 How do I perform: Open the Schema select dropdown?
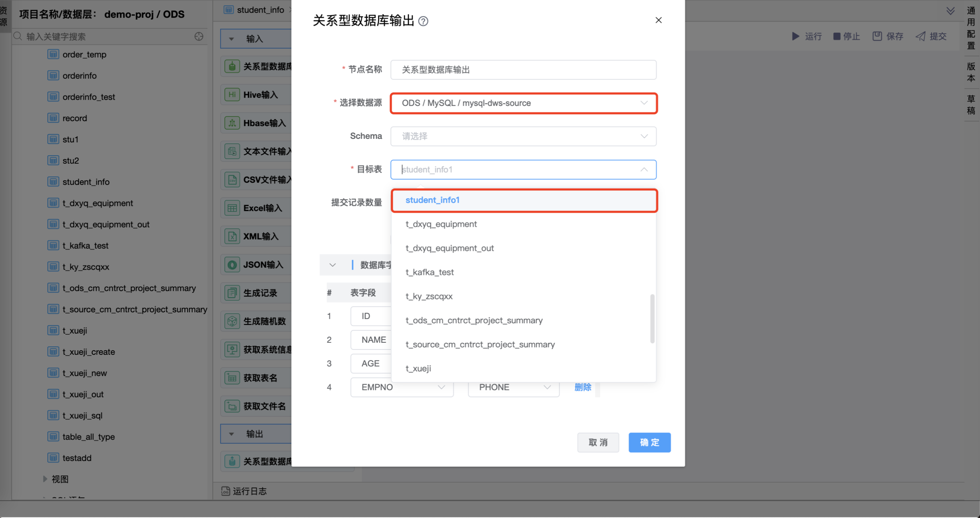[523, 136]
